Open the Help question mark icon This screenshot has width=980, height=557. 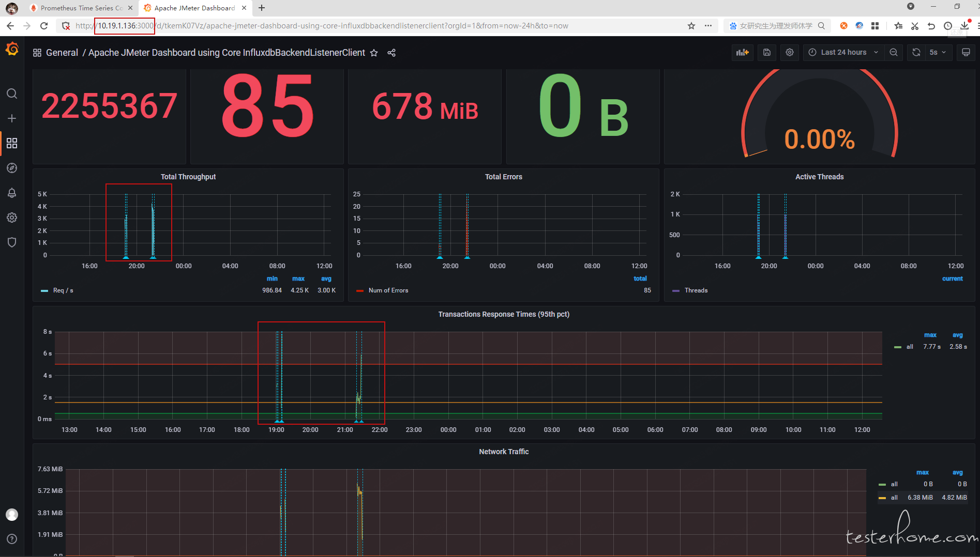pyautogui.click(x=12, y=539)
